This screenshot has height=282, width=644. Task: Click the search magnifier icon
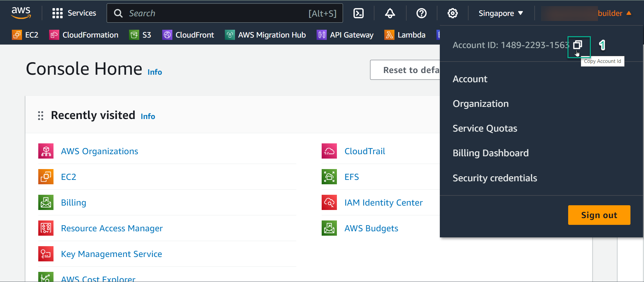point(118,13)
